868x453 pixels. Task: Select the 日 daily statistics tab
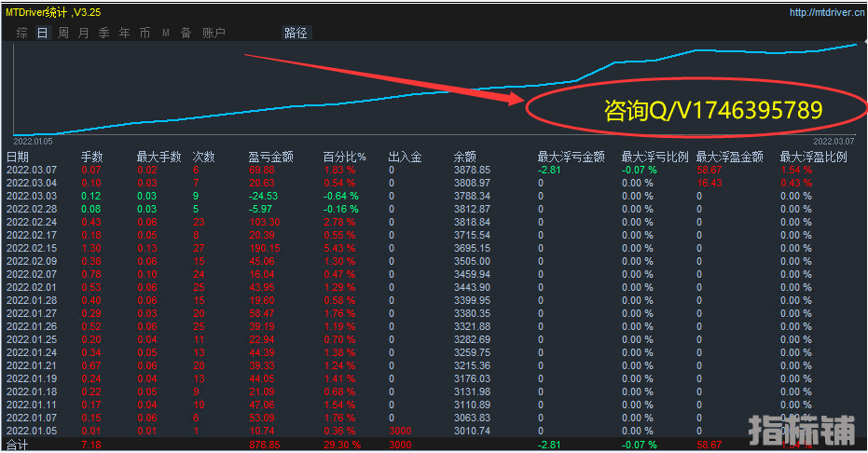click(x=42, y=33)
